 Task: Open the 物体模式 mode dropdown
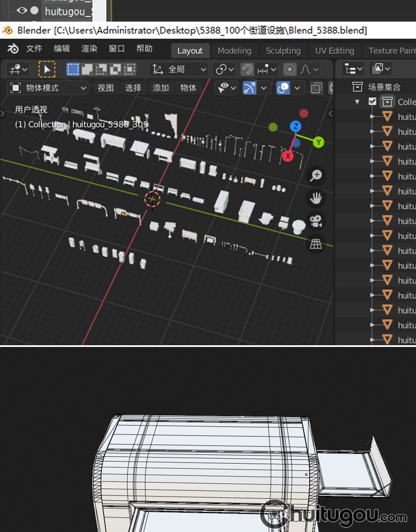pyautogui.click(x=49, y=88)
